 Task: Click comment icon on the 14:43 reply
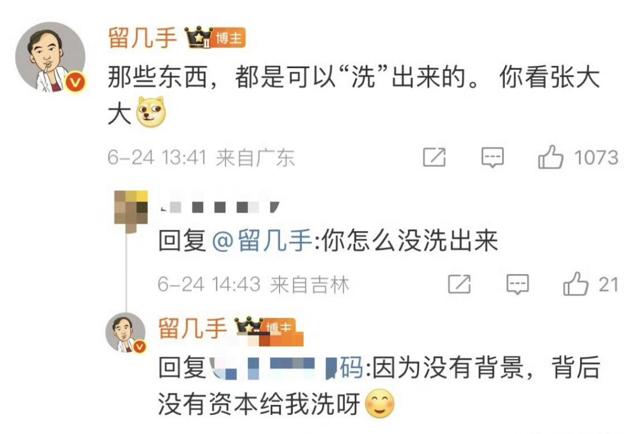tap(518, 284)
